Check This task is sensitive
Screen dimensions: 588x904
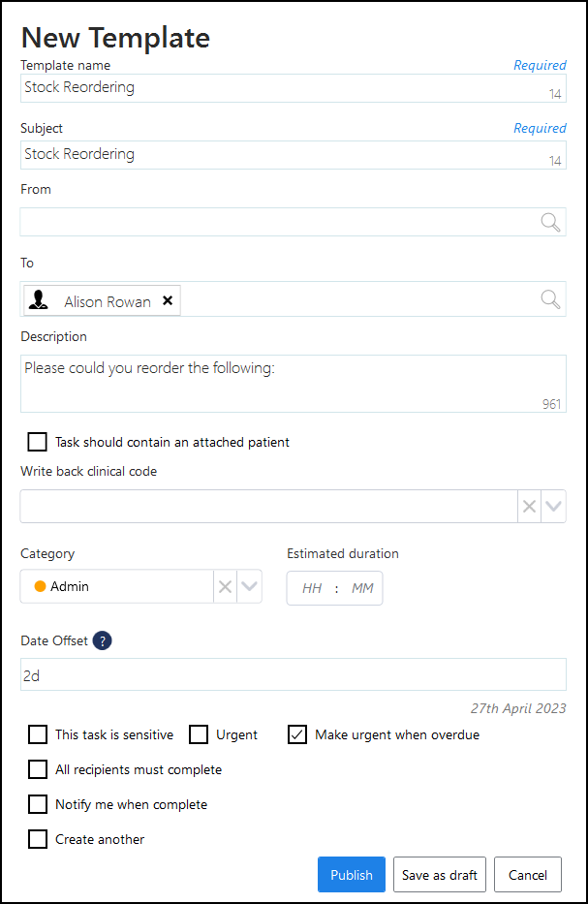pos(38,734)
